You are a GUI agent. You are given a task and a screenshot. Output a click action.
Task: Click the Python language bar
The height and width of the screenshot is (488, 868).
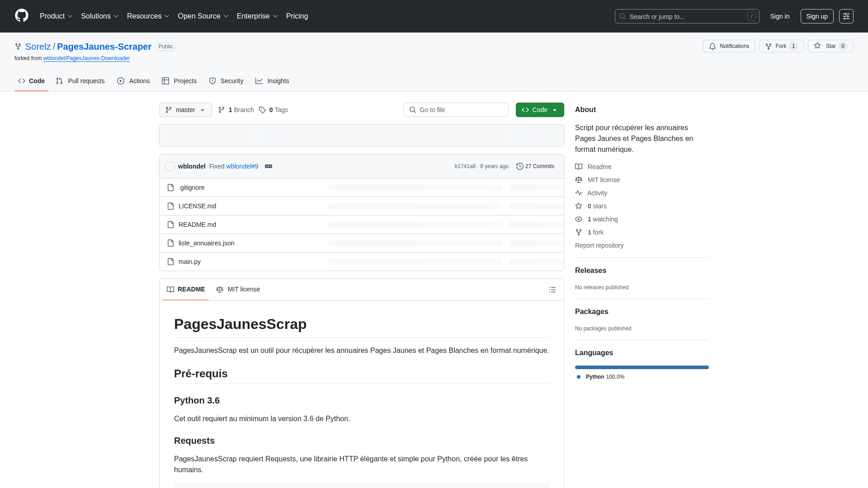tap(642, 367)
